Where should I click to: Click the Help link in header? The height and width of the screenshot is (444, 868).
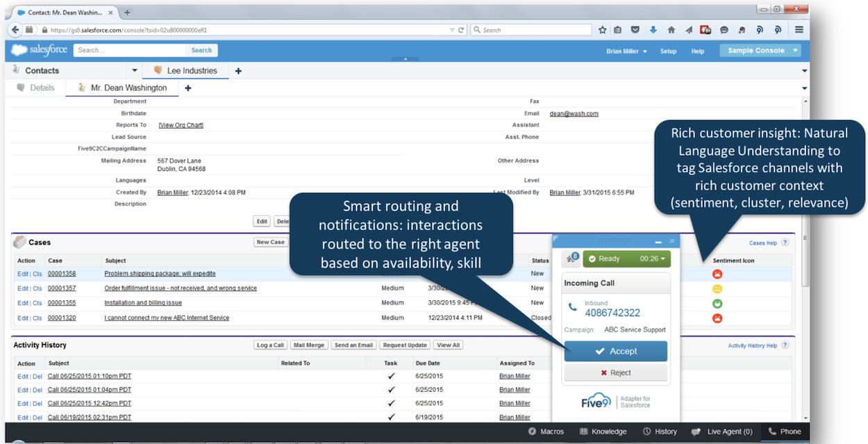click(x=697, y=51)
